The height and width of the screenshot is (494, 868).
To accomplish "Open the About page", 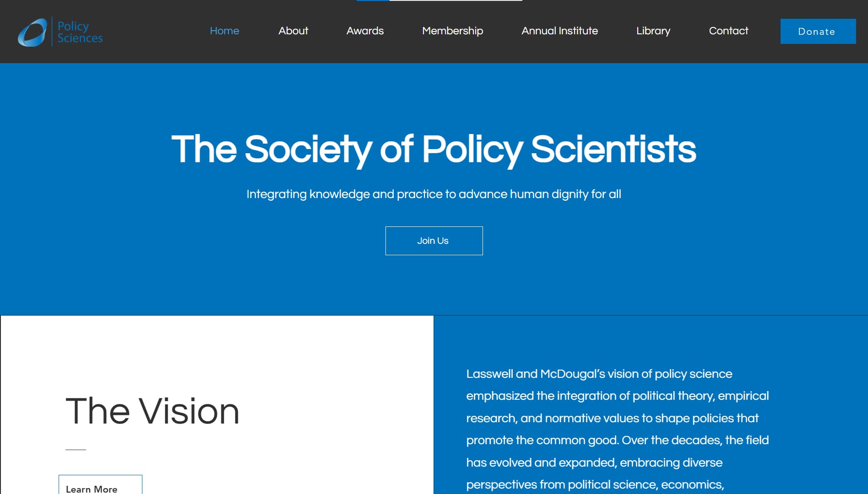I will point(293,31).
